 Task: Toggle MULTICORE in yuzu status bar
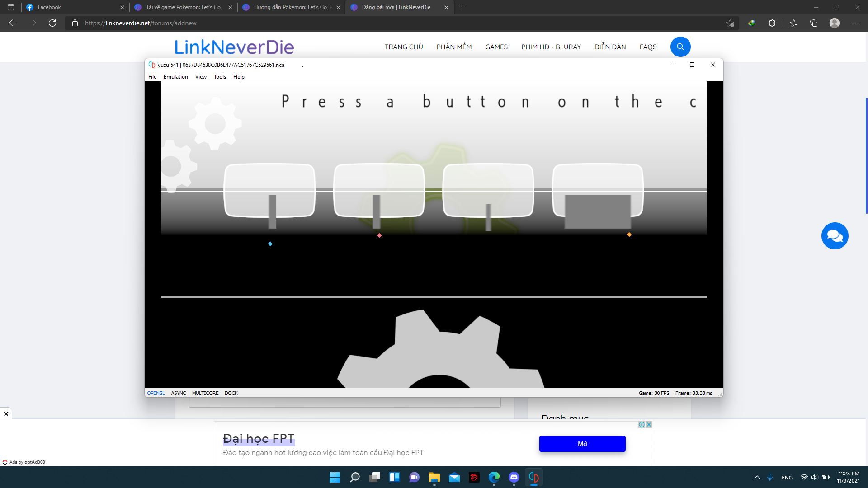(x=205, y=393)
